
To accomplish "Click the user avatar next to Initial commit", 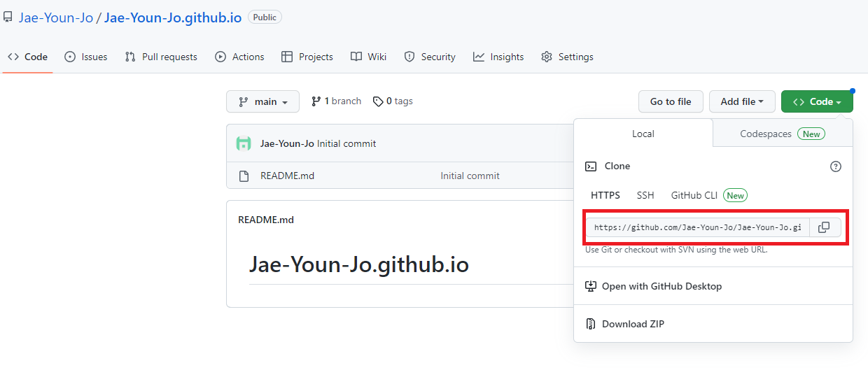I will click(x=244, y=143).
